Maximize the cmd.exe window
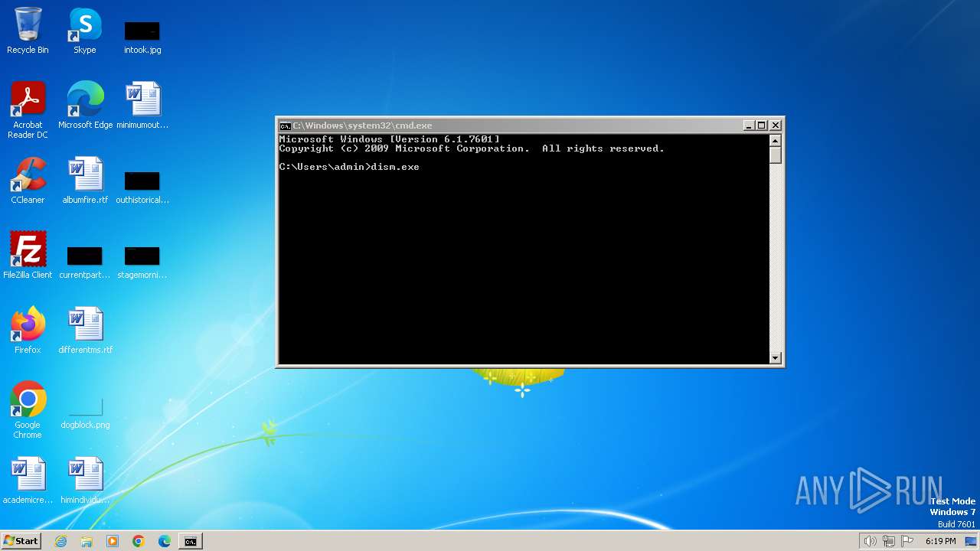 (762, 126)
